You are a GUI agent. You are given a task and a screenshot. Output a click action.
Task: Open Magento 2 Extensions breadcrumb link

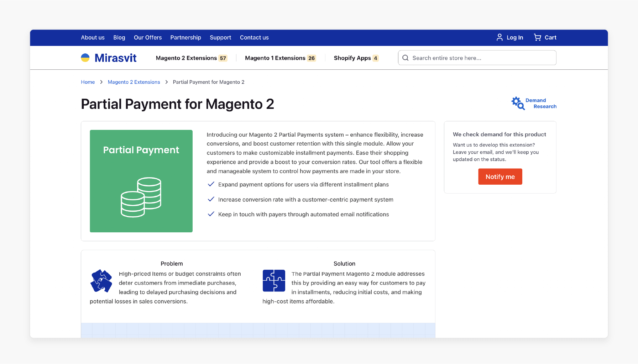(x=134, y=82)
